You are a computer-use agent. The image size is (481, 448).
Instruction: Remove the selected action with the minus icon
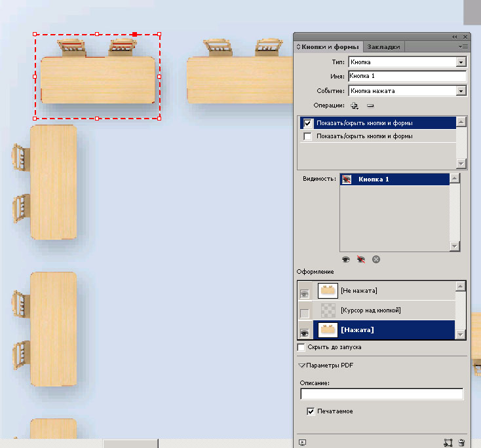pyautogui.click(x=370, y=106)
